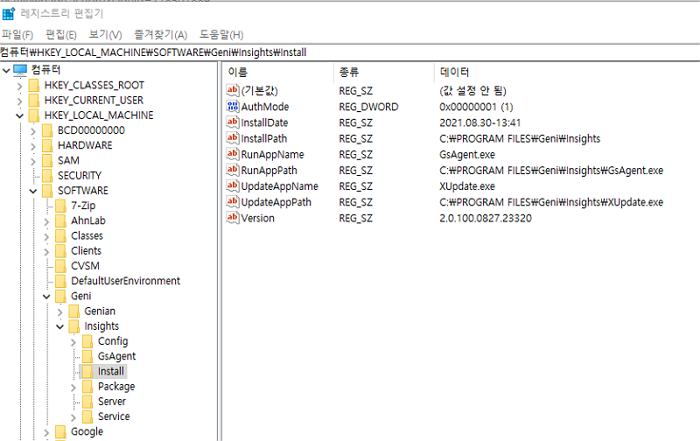Image resolution: width=700 pixels, height=441 pixels.
Task: Select the Package key in tree
Action: click(116, 387)
